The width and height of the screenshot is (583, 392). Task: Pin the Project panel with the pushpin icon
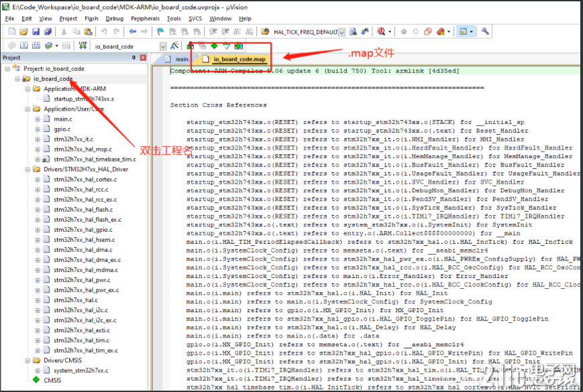[x=134, y=58]
